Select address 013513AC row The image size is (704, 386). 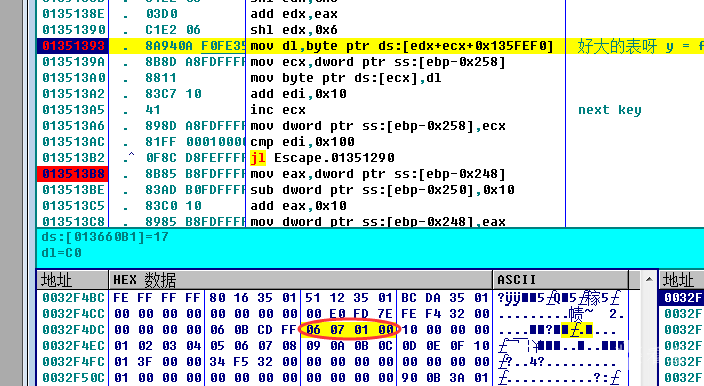click(73, 142)
